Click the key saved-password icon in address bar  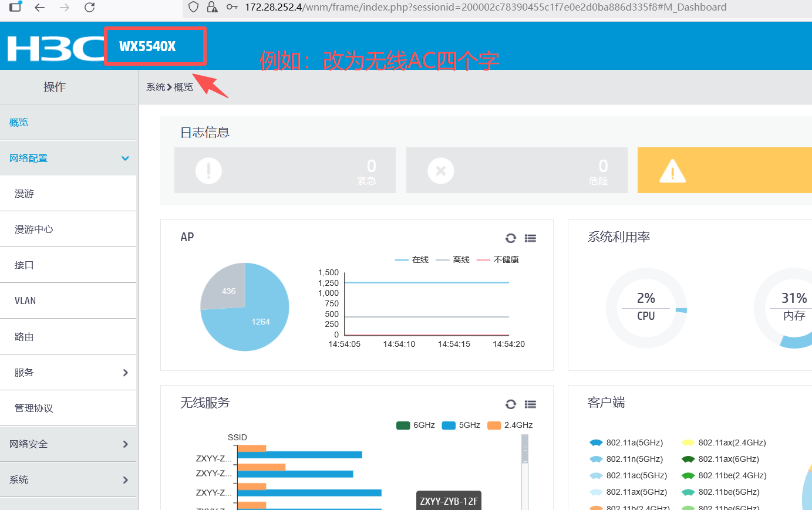pyautogui.click(x=232, y=7)
